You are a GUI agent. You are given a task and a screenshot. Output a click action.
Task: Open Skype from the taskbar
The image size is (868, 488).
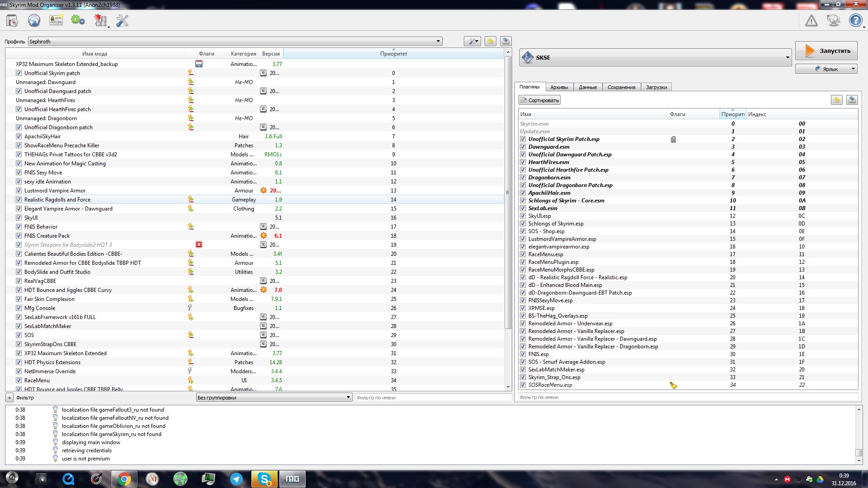point(264,479)
